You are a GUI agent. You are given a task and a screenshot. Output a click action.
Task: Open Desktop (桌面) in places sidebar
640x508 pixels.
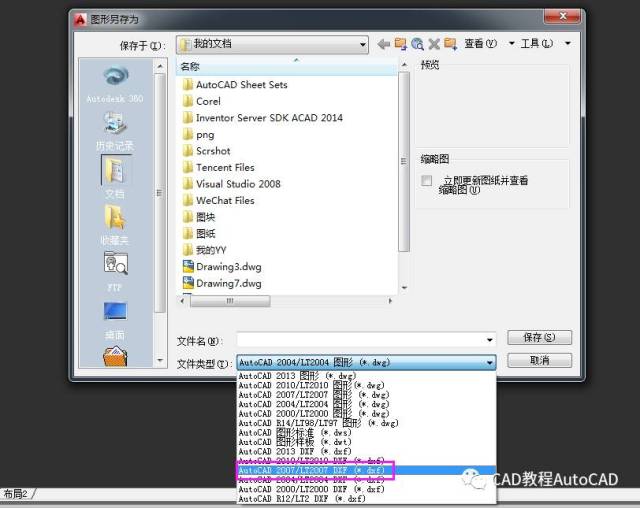click(x=115, y=321)
